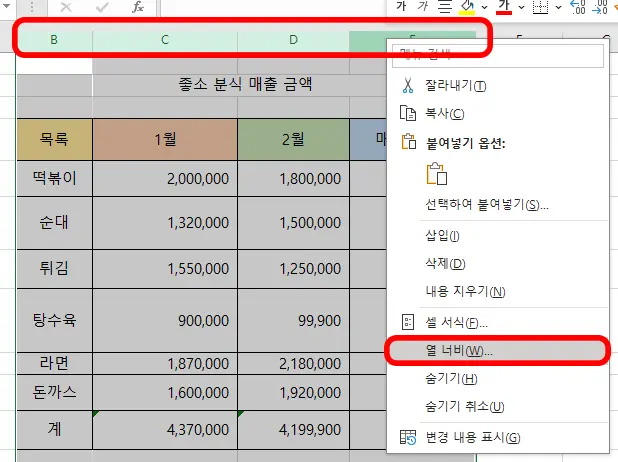Click the cell with 1,500,000
The width and height of the screenshot is (618, 462).
pos(293,223)
